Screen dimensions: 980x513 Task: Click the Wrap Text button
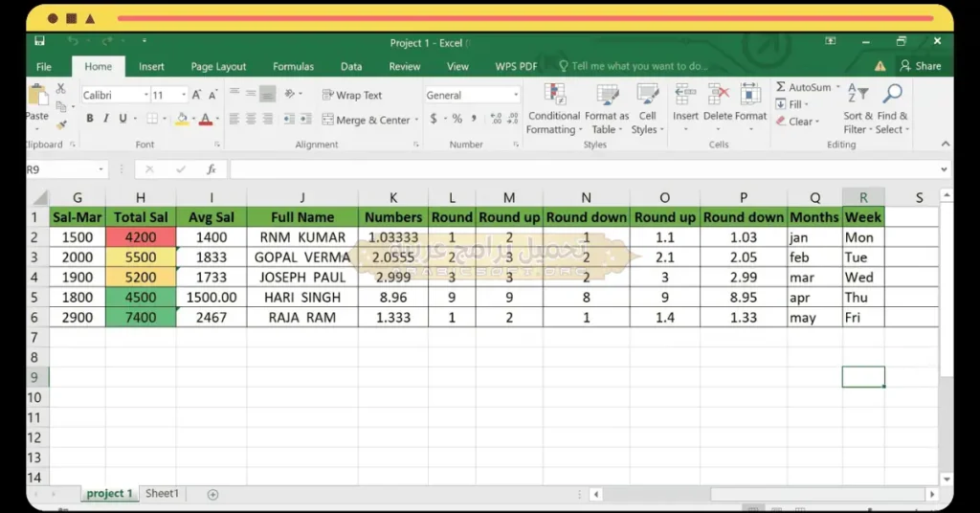coord(352,95)
